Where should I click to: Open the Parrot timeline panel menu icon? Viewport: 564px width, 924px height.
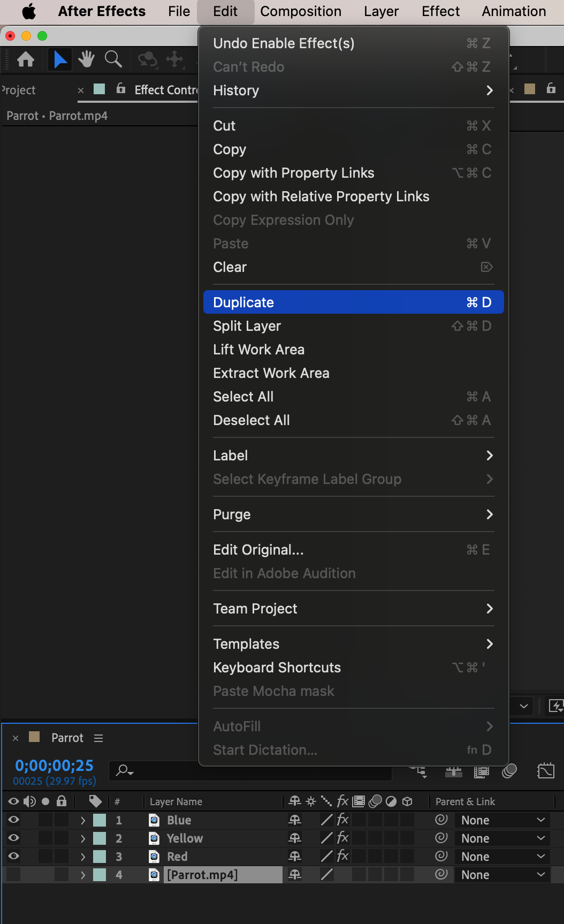98,738
